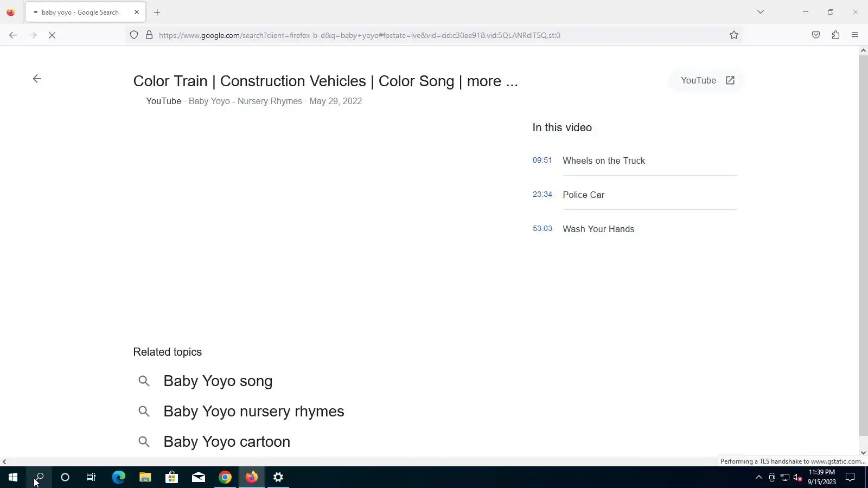
Task: Select the baby yoyo Google Search tab
Action: click(x=80, y=12)
